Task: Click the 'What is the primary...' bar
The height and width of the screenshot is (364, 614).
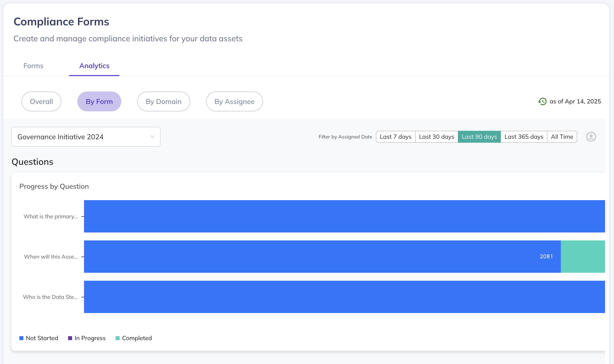Action: coord(344,216)
